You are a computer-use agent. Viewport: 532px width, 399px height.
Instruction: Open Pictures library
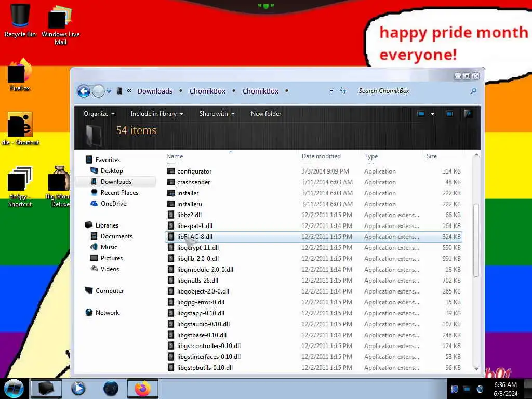(111, 258)
